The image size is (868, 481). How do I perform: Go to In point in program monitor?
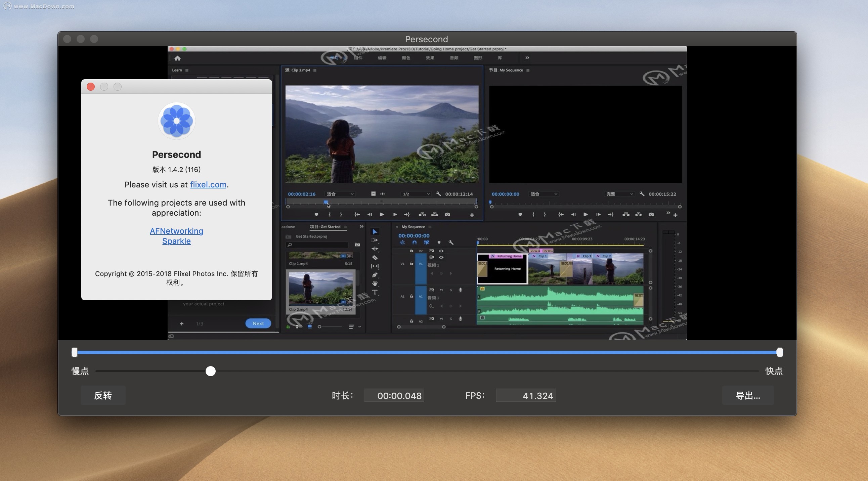[561, 215]
